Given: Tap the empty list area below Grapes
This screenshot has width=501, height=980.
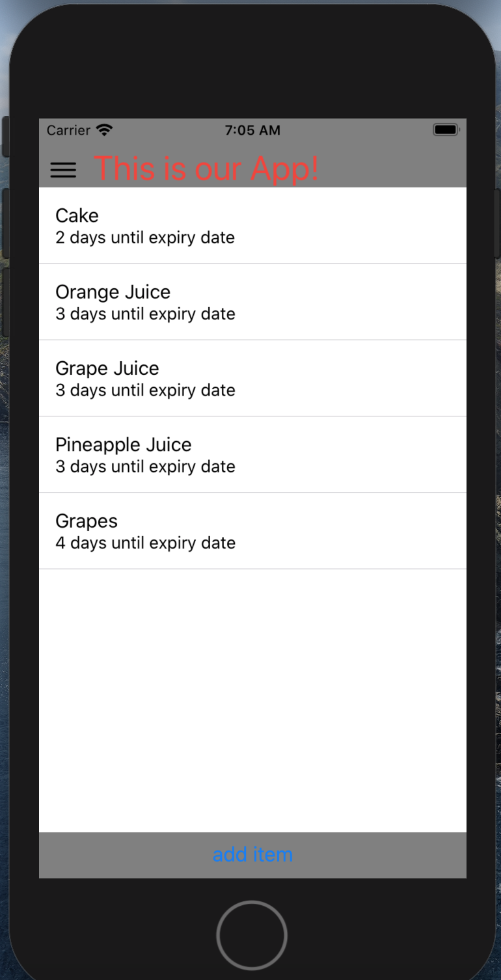Looking at the screenshot, I should click(252, 700).
